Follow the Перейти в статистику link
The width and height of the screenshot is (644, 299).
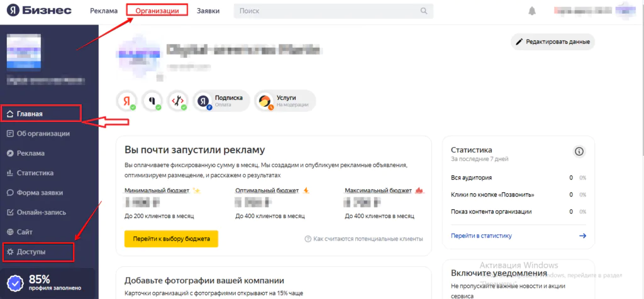pos(482,236)
